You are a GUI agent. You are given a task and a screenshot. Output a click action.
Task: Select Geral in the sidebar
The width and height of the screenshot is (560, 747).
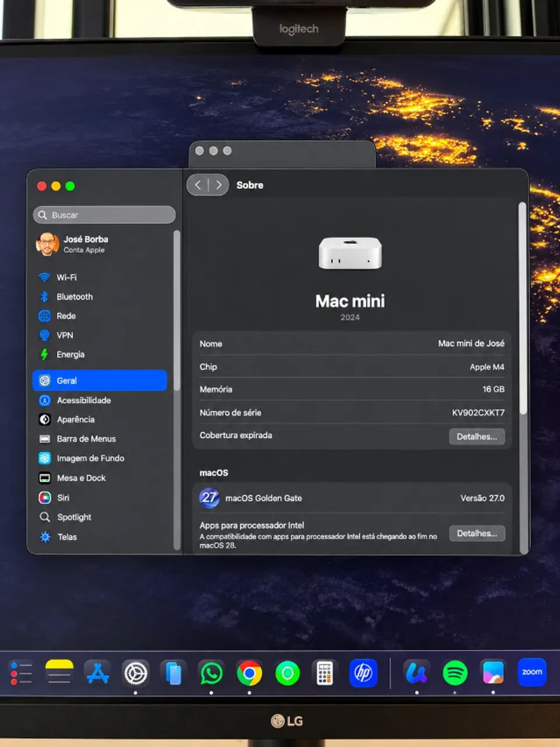(100, 381)
